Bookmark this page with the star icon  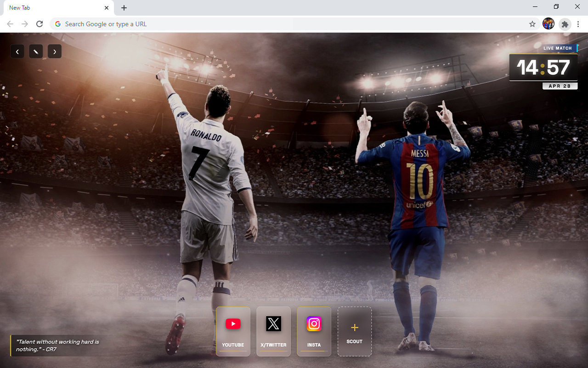point(532,24)
